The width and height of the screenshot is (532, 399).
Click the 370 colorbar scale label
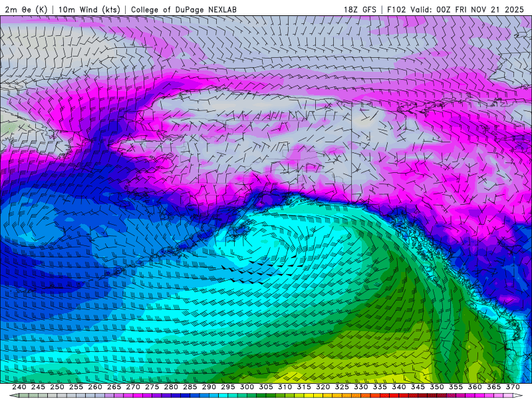(x=513, y=387)
